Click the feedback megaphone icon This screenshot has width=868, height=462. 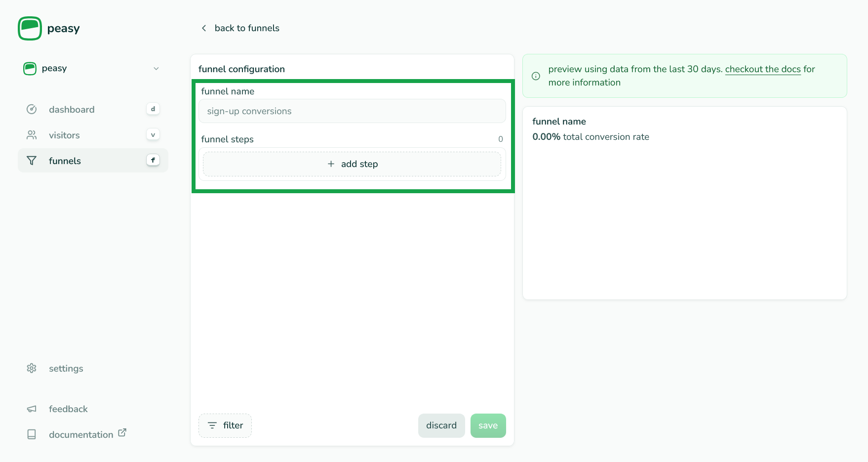[32, 409]
